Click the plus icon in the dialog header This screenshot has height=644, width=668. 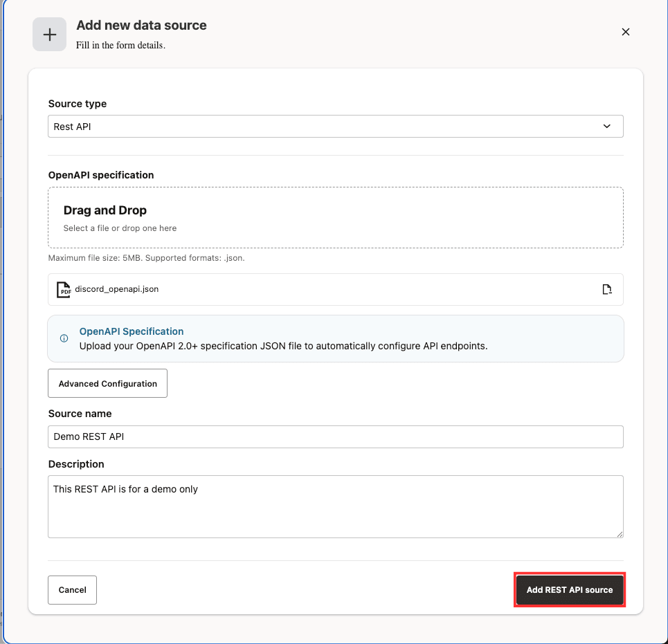click(x=49, y=34)
